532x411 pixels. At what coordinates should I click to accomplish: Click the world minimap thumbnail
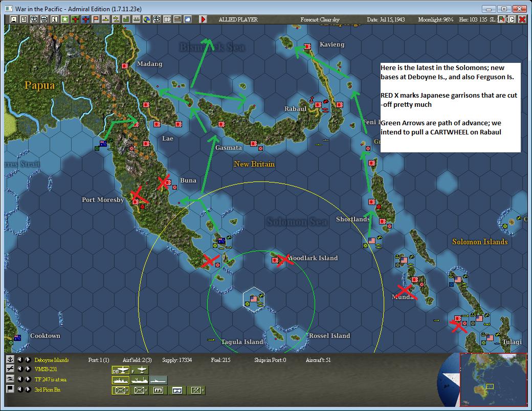click(x=493, y=379)
